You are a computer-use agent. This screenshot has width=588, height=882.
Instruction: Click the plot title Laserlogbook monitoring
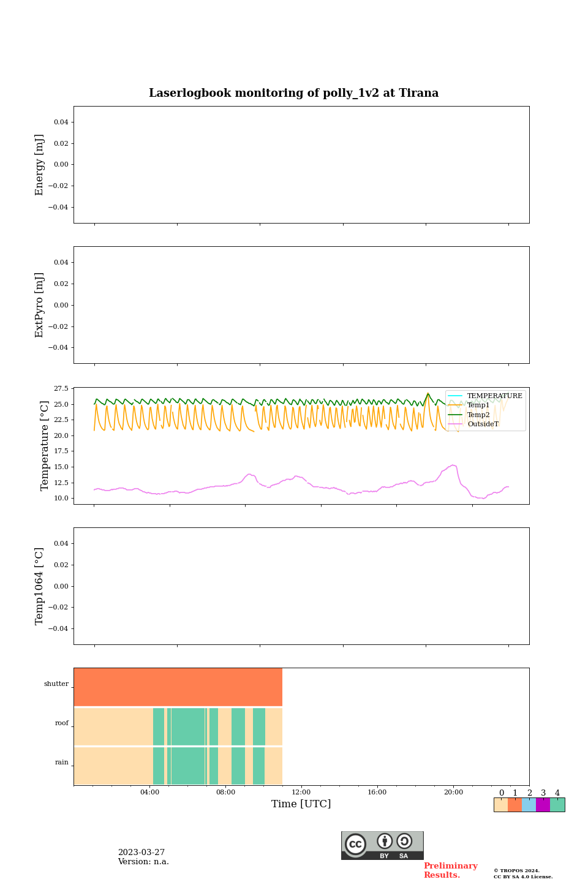[294, 93]
